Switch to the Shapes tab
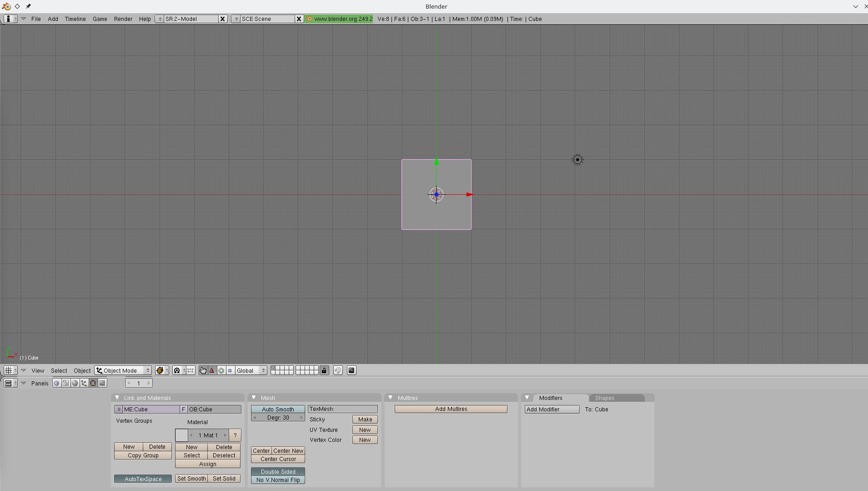868x491 pixels. [x=604, y=398]
